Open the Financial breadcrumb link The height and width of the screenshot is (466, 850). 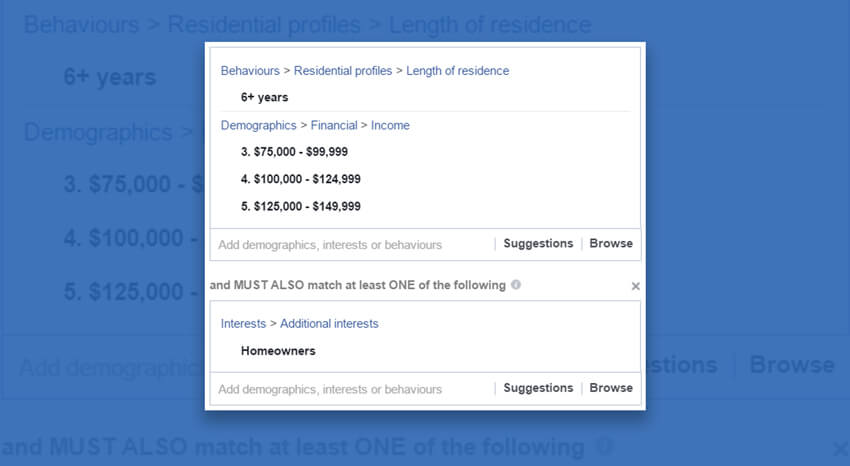[x=334, y=126]
